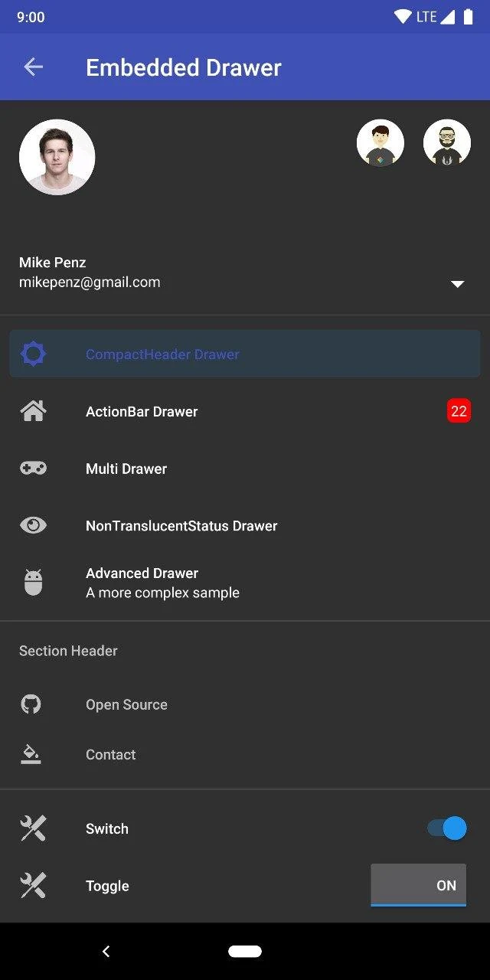490x980 pixels.
Task: Tap the tools icon beside Switch
Action: 33,828
